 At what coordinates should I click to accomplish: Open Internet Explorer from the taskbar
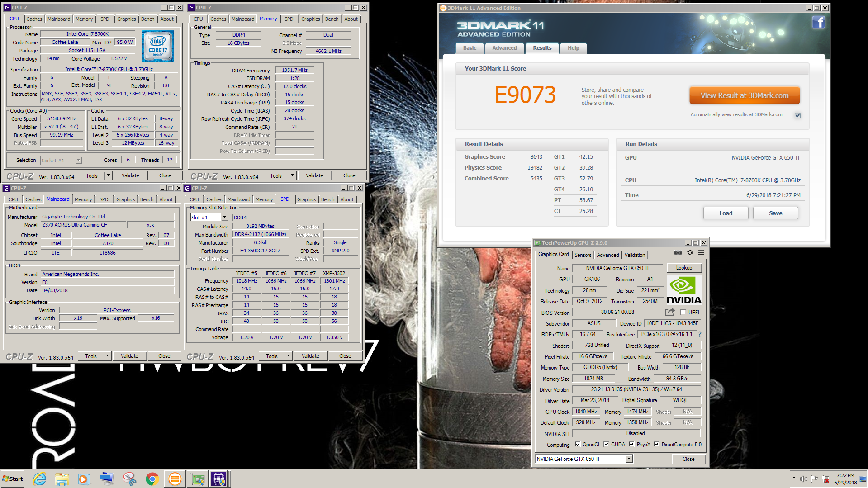(40, 479)
